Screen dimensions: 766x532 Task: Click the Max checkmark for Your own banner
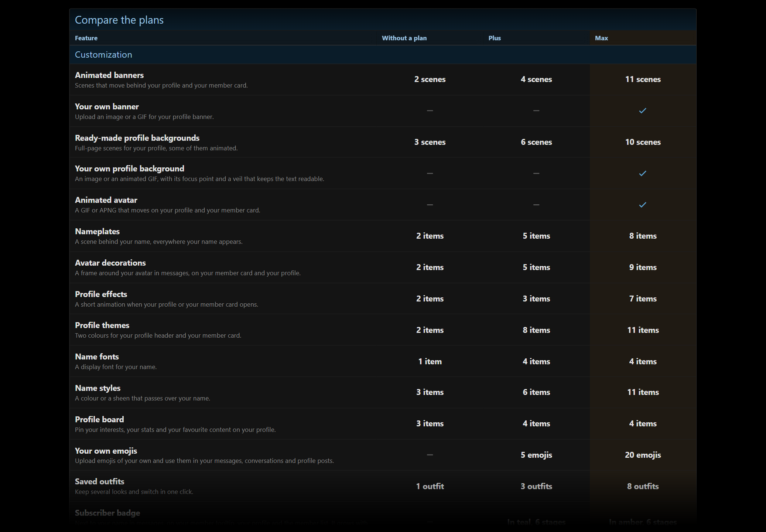point(643,110)
